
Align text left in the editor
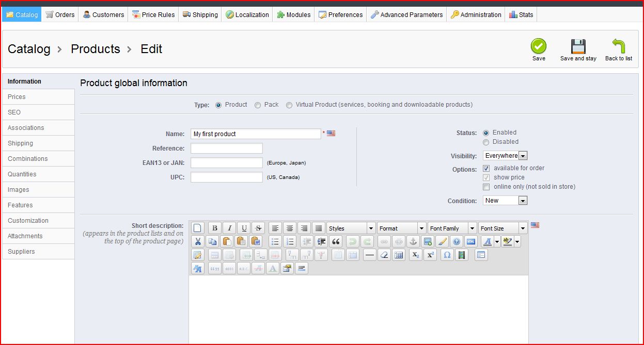tap(275, 228)
